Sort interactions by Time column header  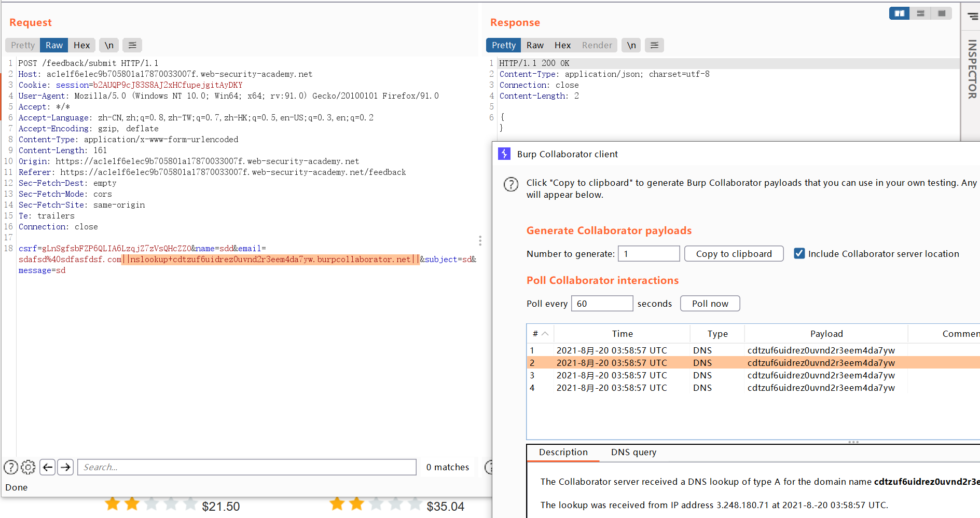pyautogui.click(x=622, y=334)
